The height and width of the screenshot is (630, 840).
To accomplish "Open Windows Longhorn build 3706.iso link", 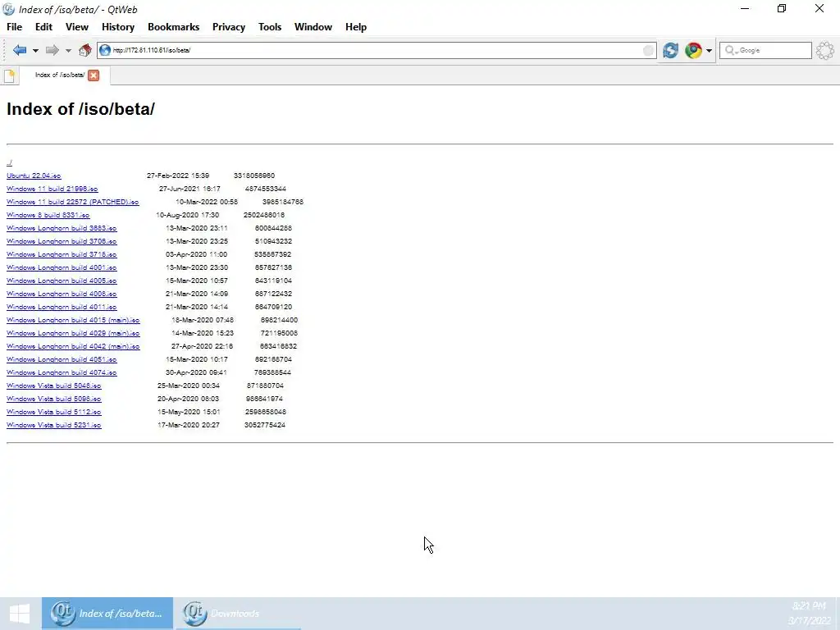I will click(62, 241).
